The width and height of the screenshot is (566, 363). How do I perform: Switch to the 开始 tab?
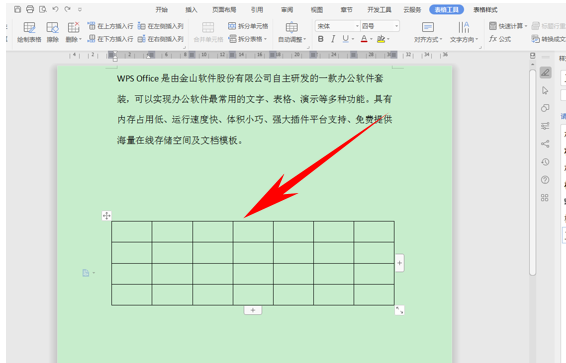pos(162,10)
